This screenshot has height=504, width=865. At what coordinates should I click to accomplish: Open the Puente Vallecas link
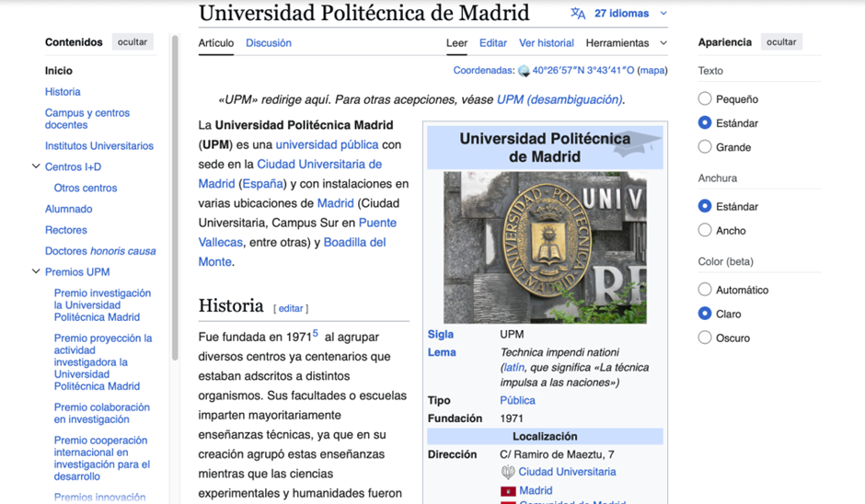pos(297,232)
